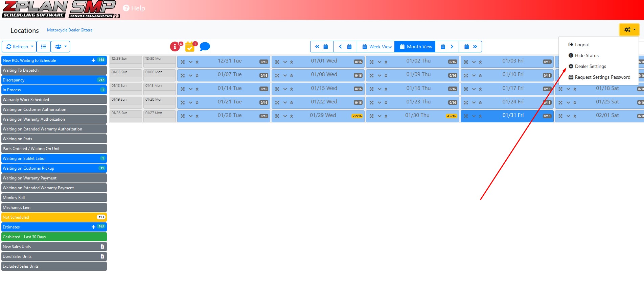Select Logout from the dropdown menu
The width and height of the screenshot is (644, 292).
click(x=582, y=45)
